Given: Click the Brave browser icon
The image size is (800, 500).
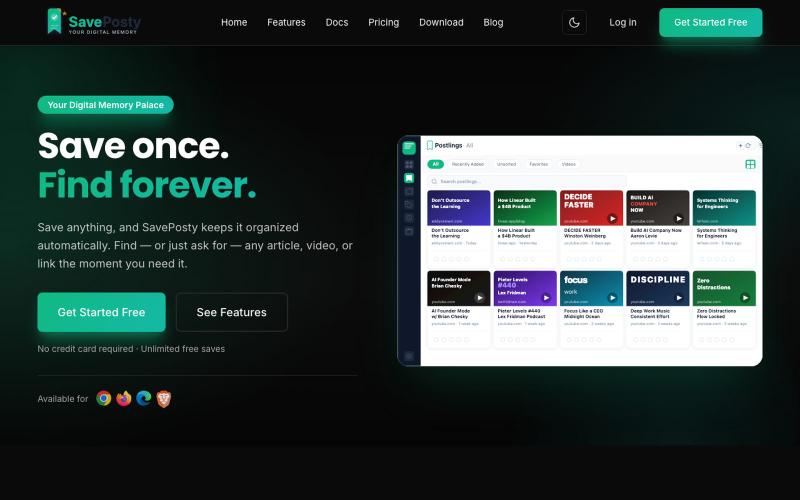Looking at the screenshot, I should pos(163,398).
